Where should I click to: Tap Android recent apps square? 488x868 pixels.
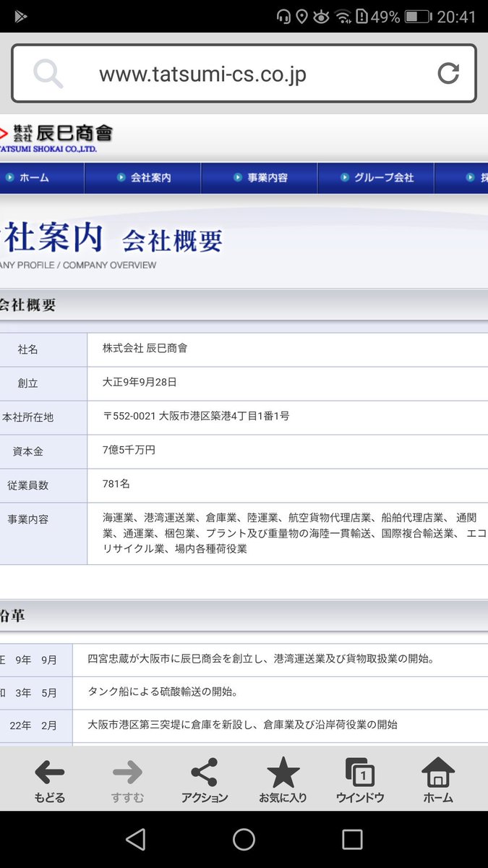tap(352, 839)
